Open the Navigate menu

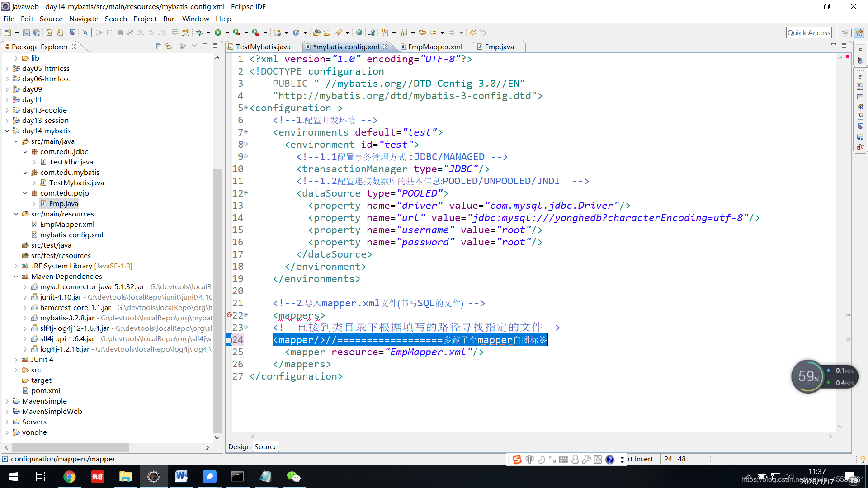pos(84,19)
